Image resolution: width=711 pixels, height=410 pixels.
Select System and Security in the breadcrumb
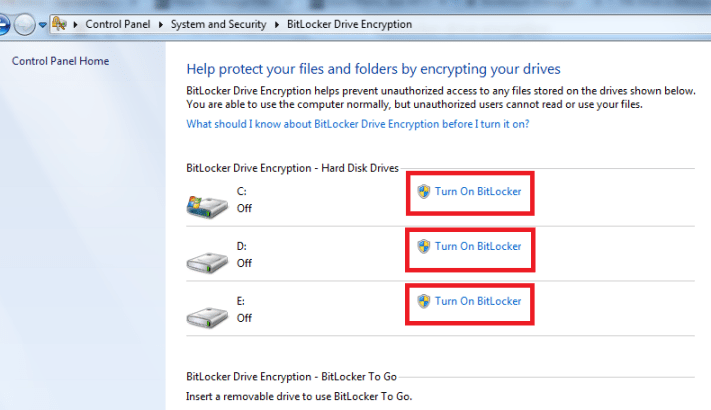coord(218,25)
